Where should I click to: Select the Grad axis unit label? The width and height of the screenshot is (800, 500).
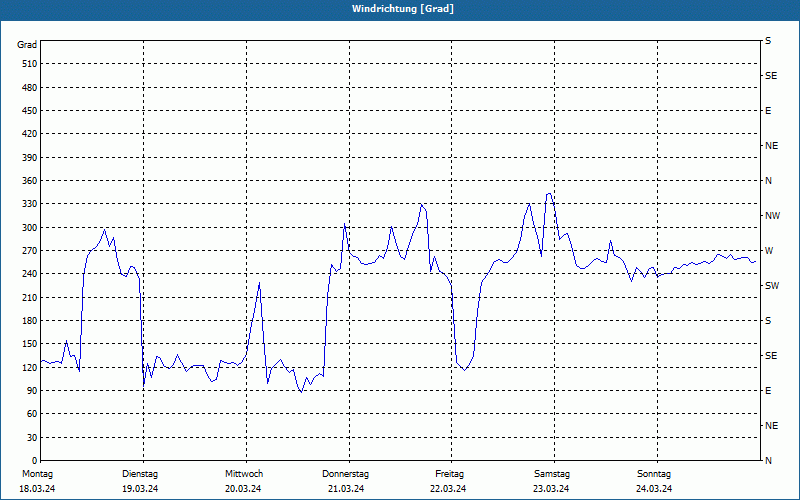click(x=27, y=45)
